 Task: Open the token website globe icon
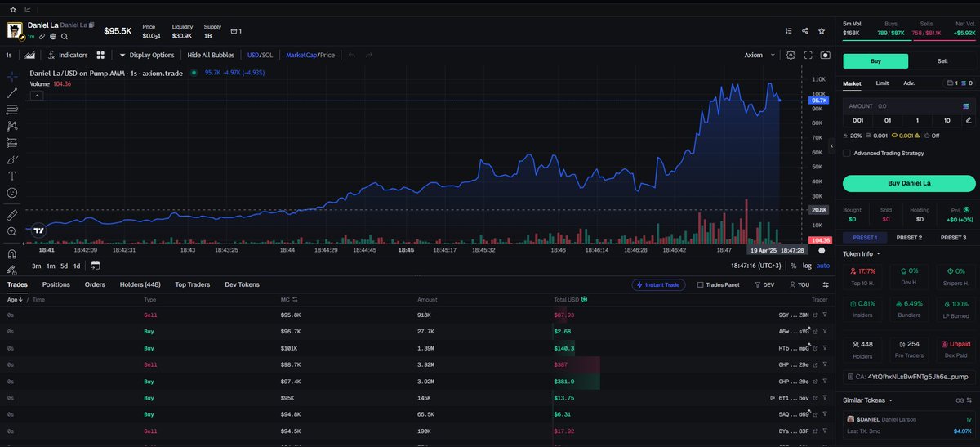pyautogui.click(x=53, y=36)
